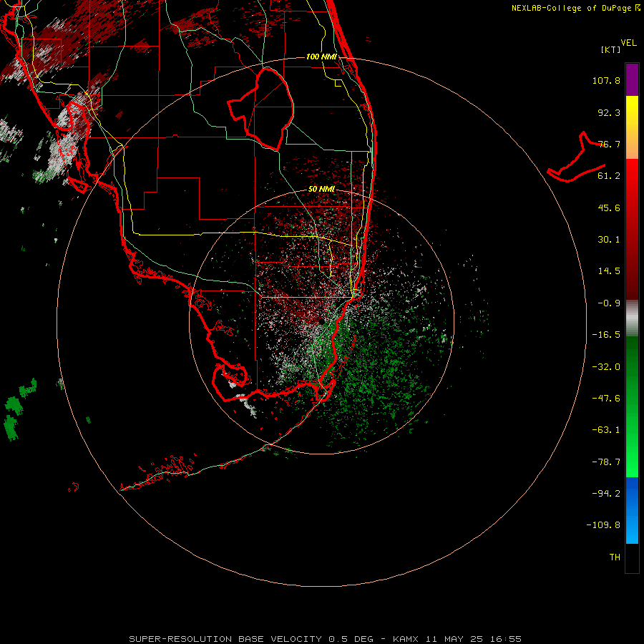Click the -16.5 velocity scale value
Screen dimensions: 644x644
(x=606, y=335)
